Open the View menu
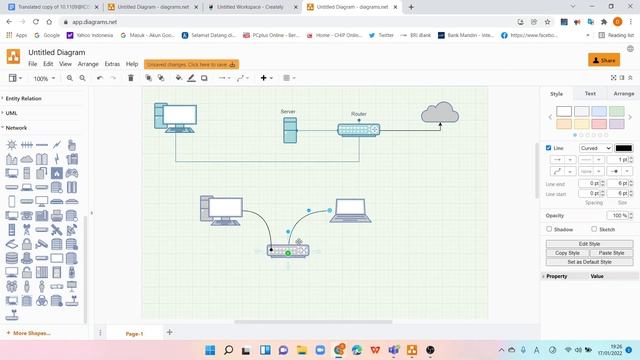640x360 pixels. [x=65, y=64]
